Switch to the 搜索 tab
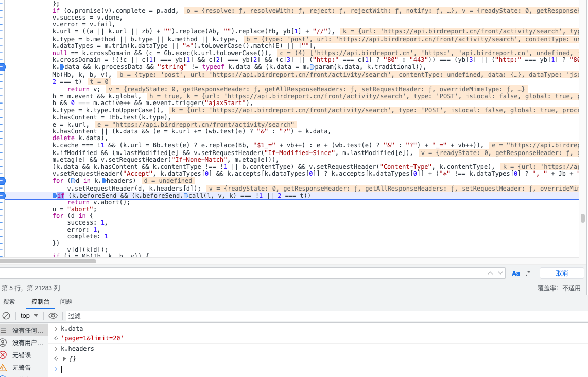 [x=9, y=302]
